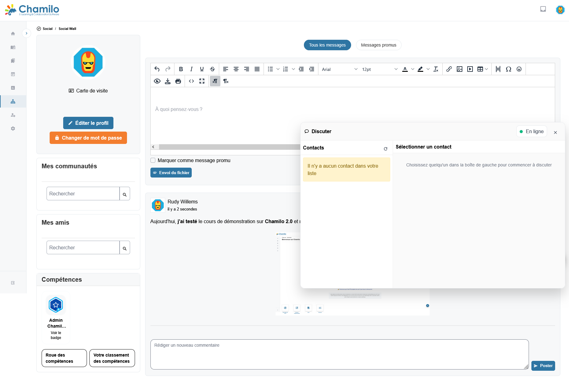
Task: Open the text color picker arrow
Action: click(413, 69)
